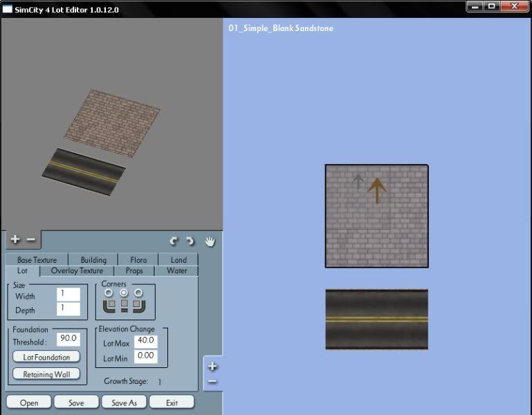Switch to the Building tab

pos(93,259)
